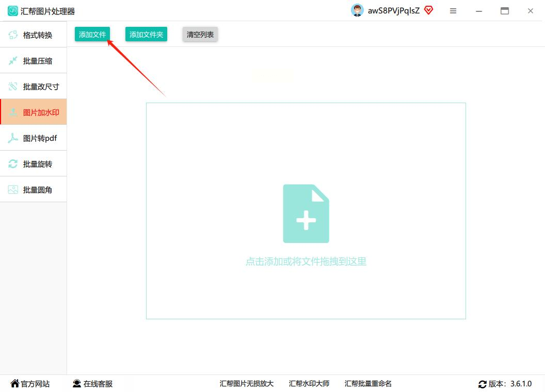The image size is (545, 392).
Task: Open the hamburger menu icon
Action: [453, 11]
